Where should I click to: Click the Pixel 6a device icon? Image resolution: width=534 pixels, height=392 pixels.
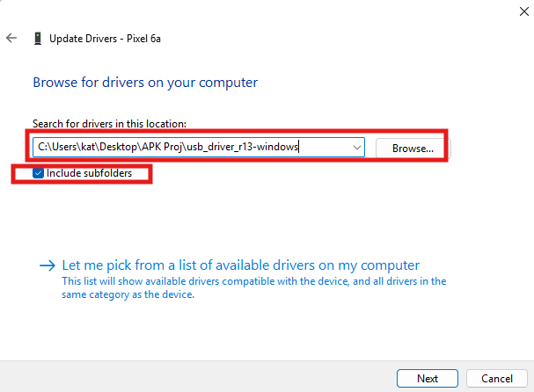37,39
